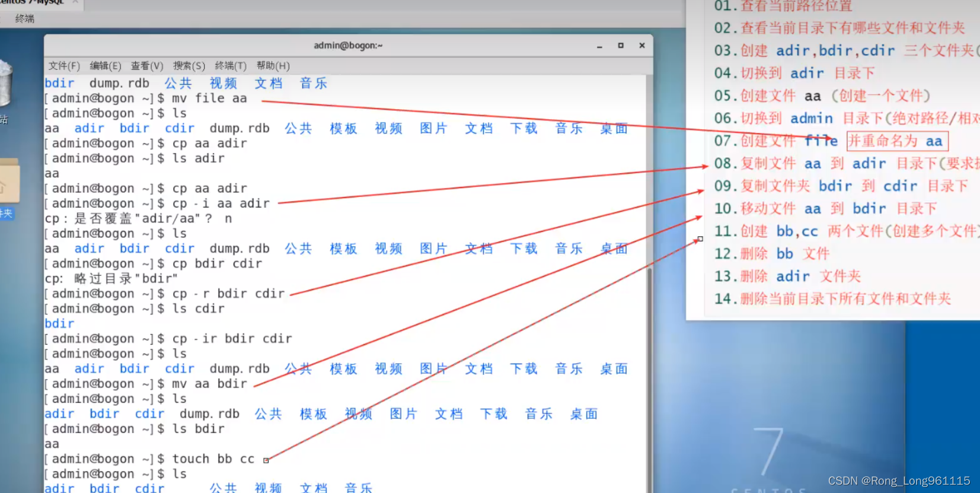Click step 11 创建 bb,cc 两个文件
The width and height of the screenshot is (980, 493).
[x=847, y=231]
